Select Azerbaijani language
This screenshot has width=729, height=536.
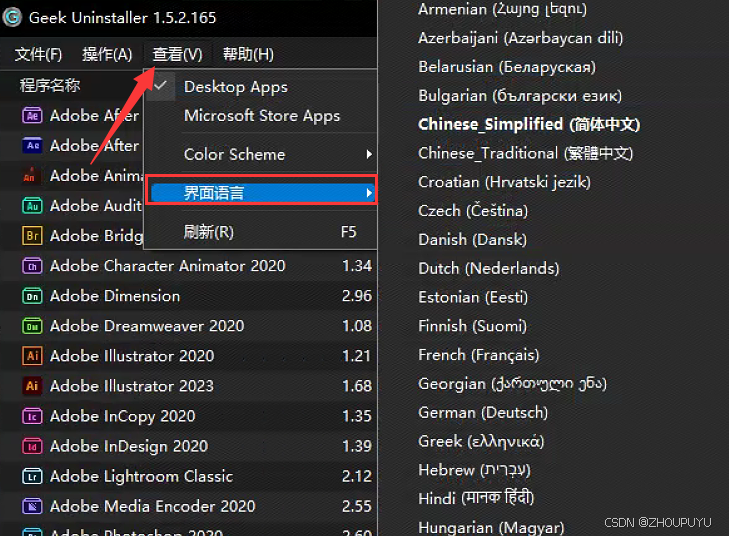pos(521,38)
